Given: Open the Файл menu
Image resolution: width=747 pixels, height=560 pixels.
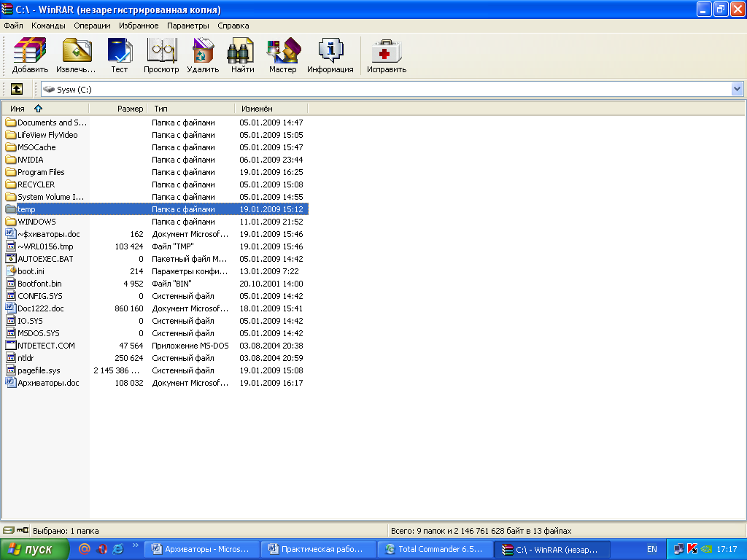Looking at the screenshot, I should [x=13, y=26].
